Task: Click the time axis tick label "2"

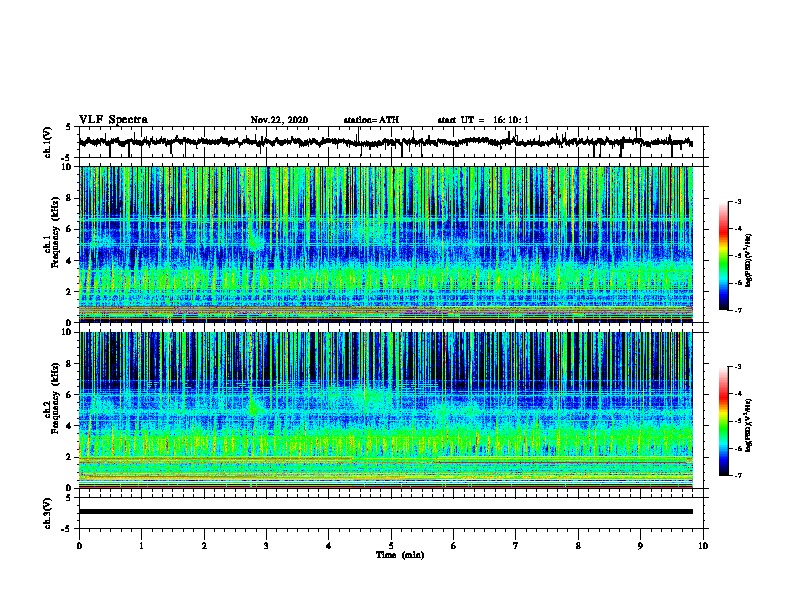Action: 204,546
